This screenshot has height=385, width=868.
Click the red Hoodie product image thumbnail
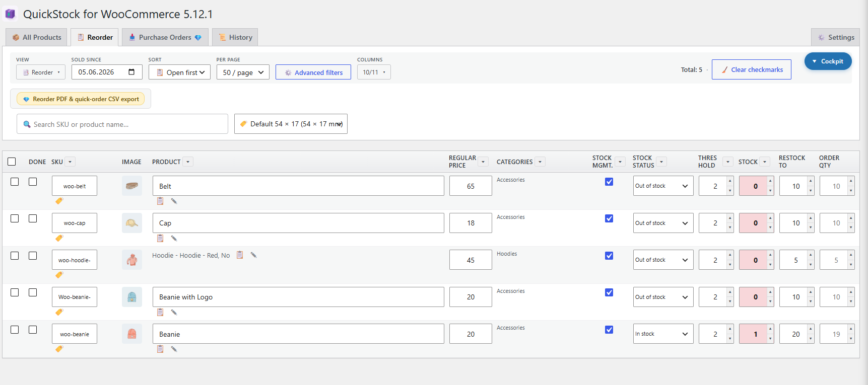(132, 260)
